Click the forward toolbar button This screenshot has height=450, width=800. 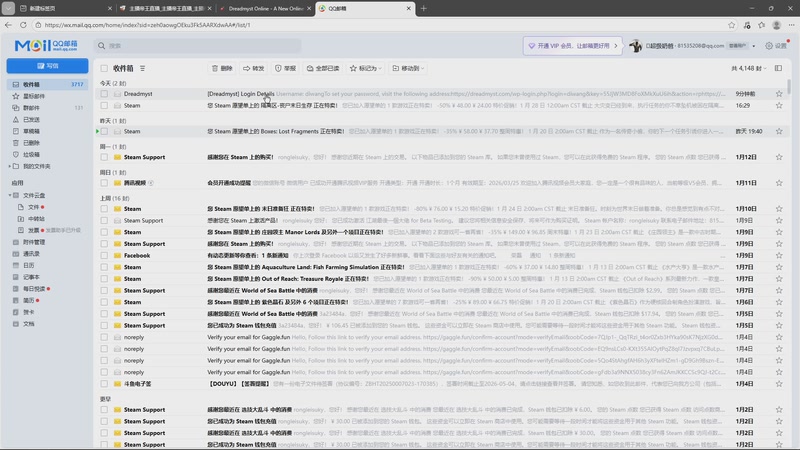[x=254, y=68]
